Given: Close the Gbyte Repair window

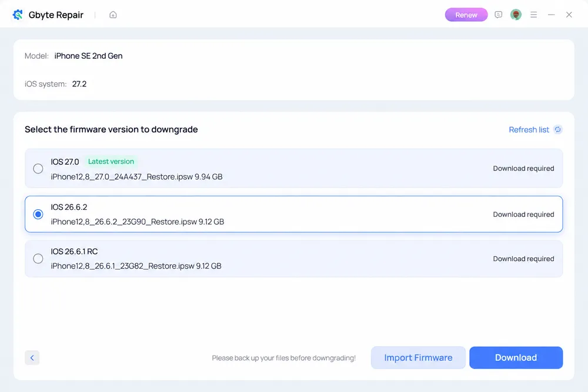Looking at the screenshot, I should (x=569, y=15).
